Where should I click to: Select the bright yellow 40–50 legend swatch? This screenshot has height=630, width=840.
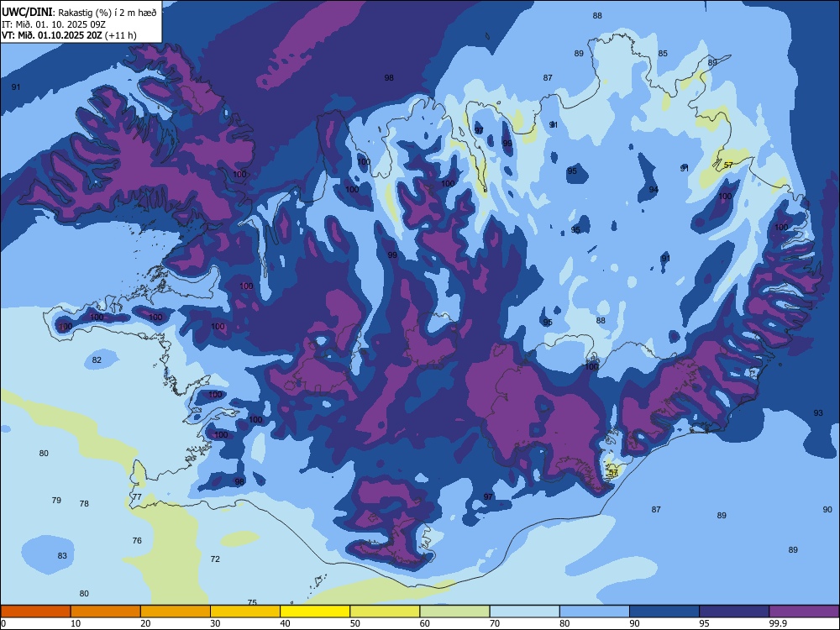[315, 612]
